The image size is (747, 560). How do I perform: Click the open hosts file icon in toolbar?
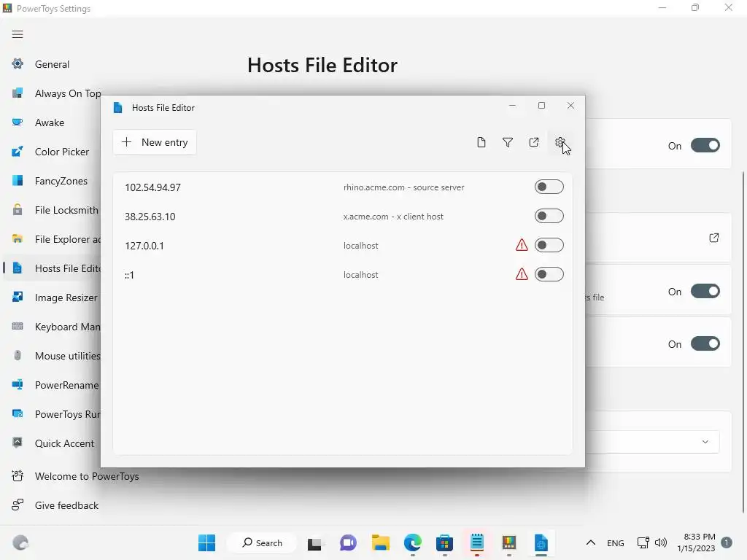pos(533,142)
